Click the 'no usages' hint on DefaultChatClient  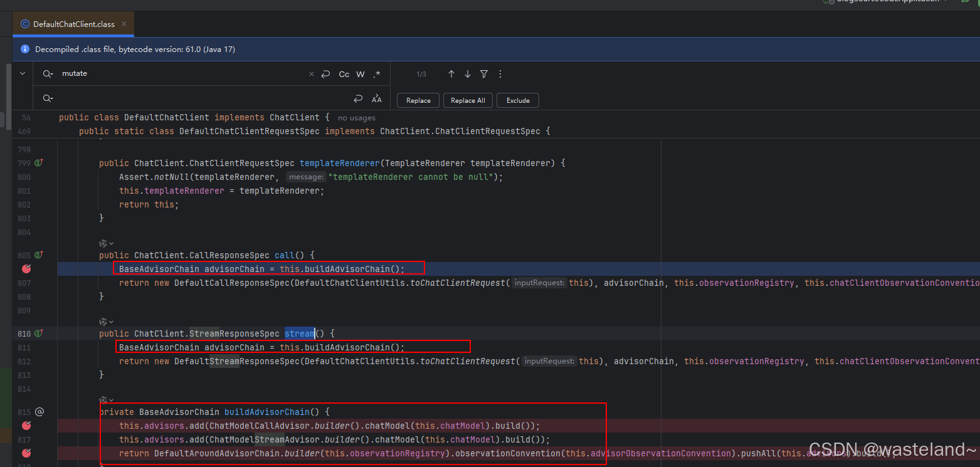pos(357,118)
